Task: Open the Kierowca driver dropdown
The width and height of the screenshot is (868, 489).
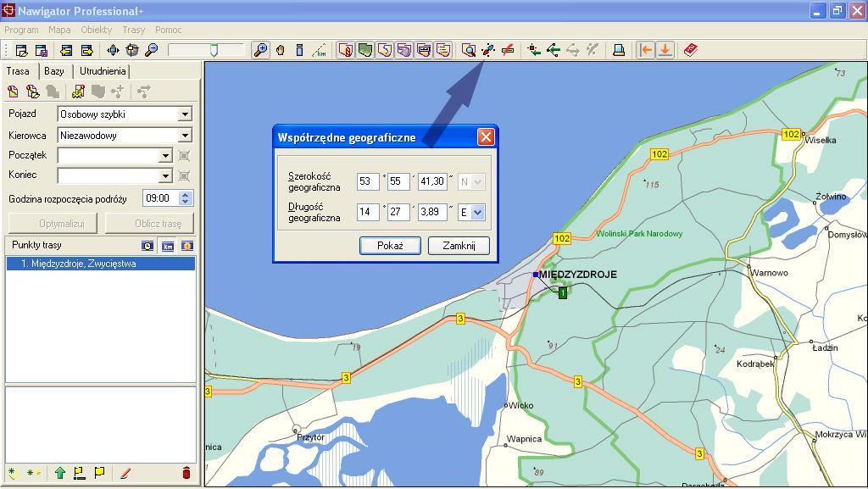Action: click(185, 136)
